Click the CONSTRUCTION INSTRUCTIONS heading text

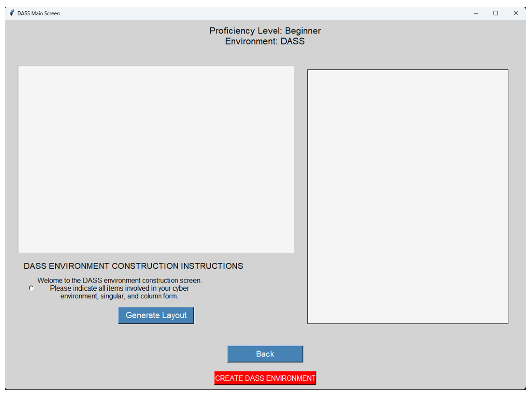(133, 266)
